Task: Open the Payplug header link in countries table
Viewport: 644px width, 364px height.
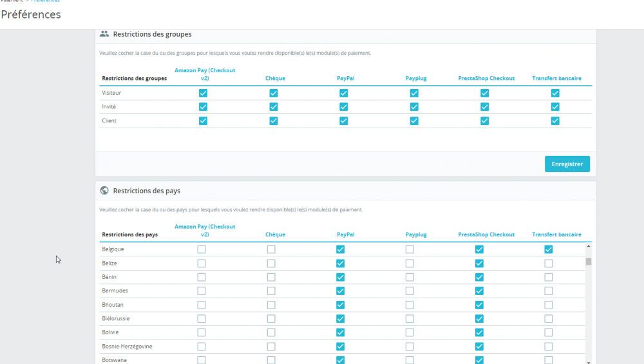Action: [x=416, y=235]
